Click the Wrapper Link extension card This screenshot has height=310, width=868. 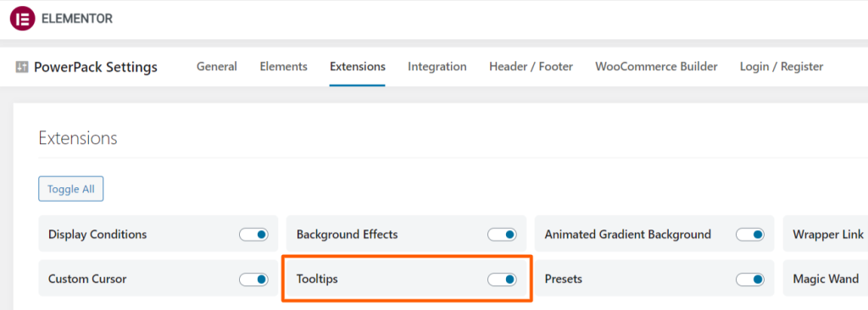(826, 234)
